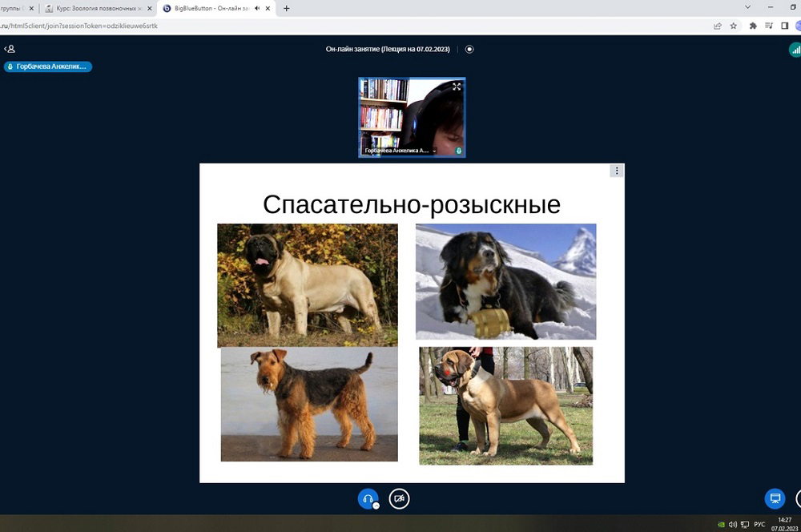Click the talking indicator Горбачева Анжелика
801x532 pixels.
click(x=48, y=66)
